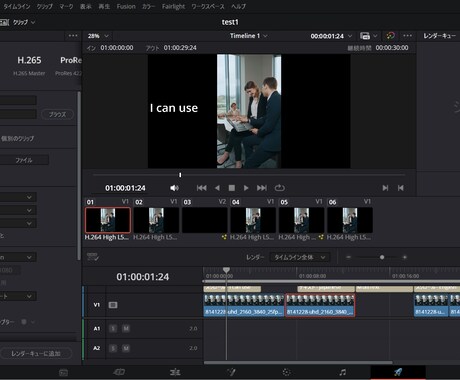Switch to the Deliver page rocket
This screenshot has height=380, width=460.
(398, 372)
